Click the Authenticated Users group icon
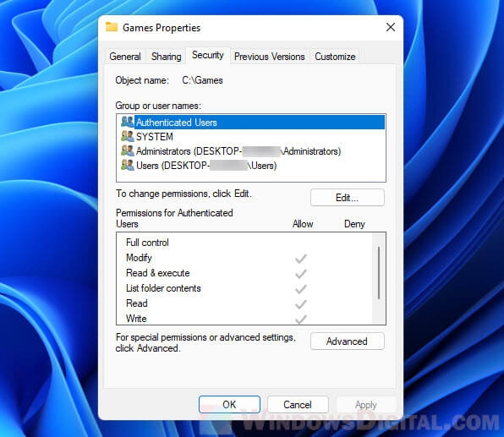 coord(128,122)
